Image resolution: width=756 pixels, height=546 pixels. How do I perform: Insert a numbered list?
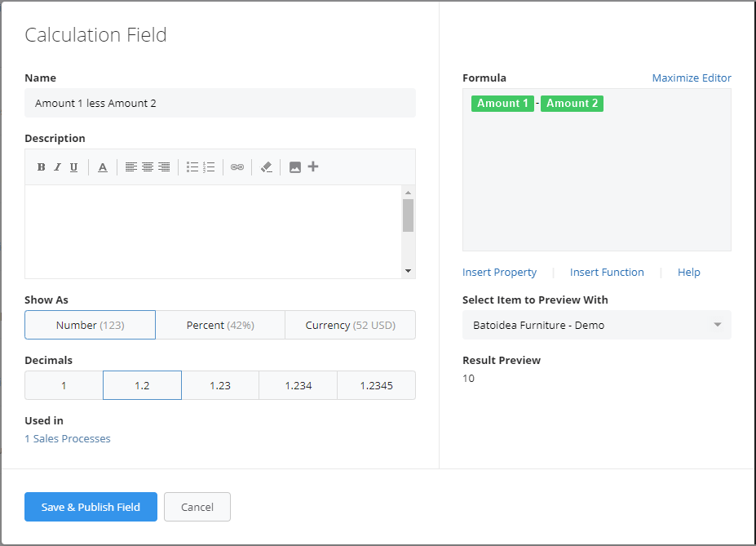(209, 166)
